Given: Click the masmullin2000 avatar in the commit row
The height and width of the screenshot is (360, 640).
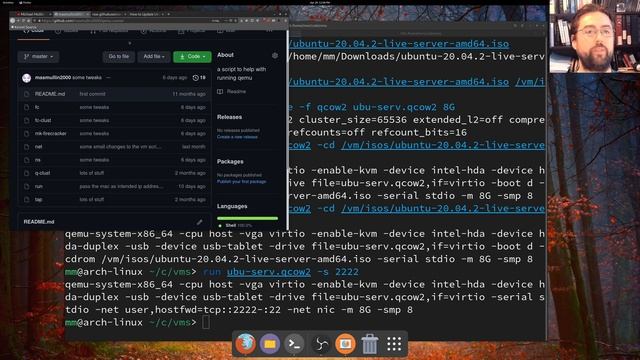Looking at the screenshot, I should (27, 78).
